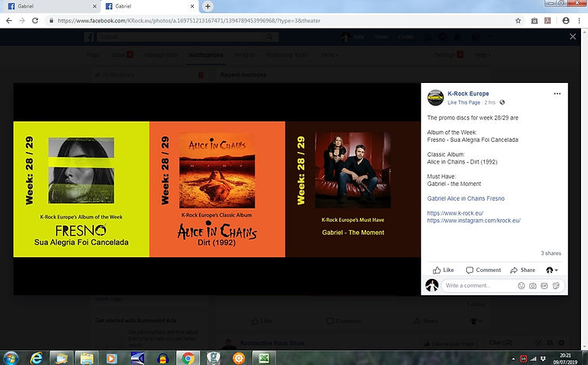Click the public audience globe icon
This screenshot has width=588, height=365.
point(502,102)
